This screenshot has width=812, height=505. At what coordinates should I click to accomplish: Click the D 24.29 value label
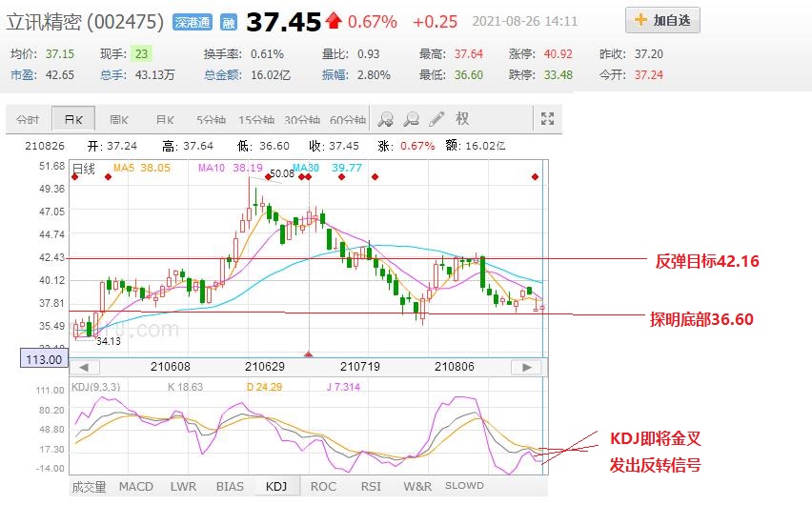pyautogui.click(x=264, y=387)
